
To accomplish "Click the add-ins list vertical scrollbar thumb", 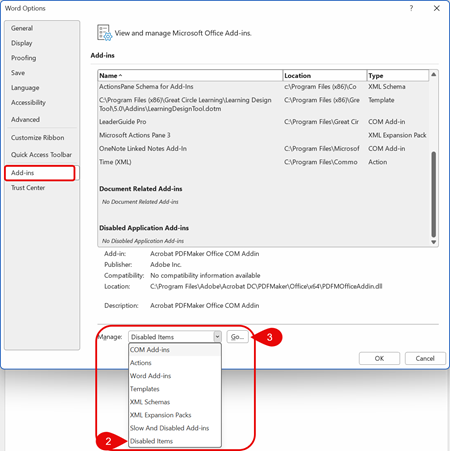I will pos(433,194).
